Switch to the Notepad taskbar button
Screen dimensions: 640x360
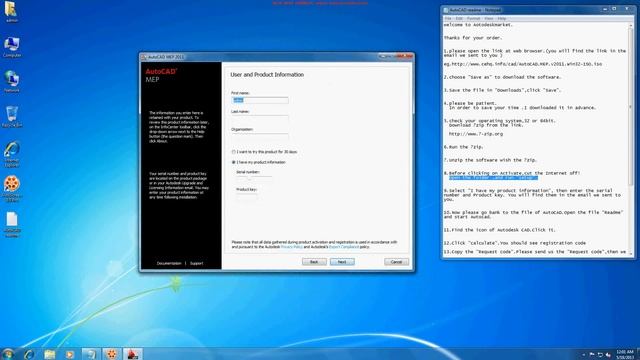(91, 354)
